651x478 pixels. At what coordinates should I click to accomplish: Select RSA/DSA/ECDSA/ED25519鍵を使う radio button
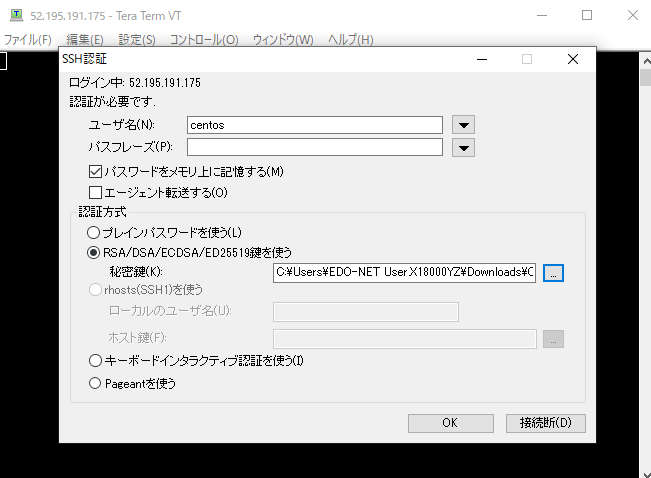(93, 252)
